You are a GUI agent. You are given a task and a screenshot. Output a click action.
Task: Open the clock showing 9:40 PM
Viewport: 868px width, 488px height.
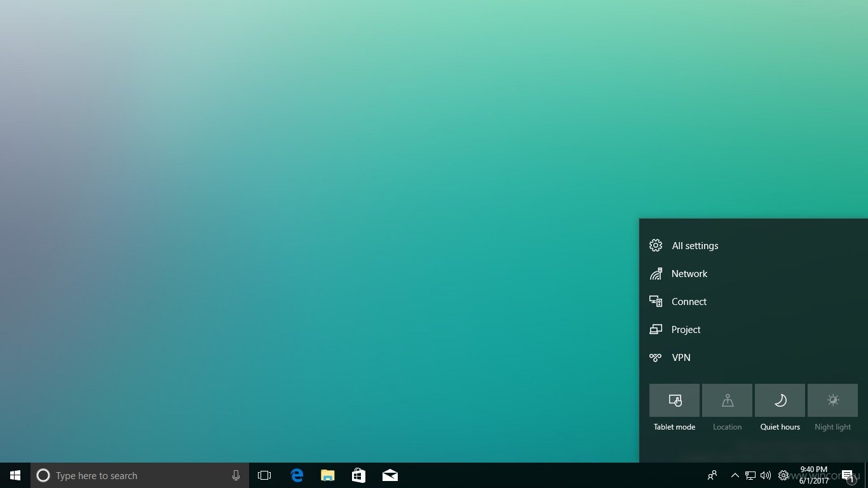814,475
